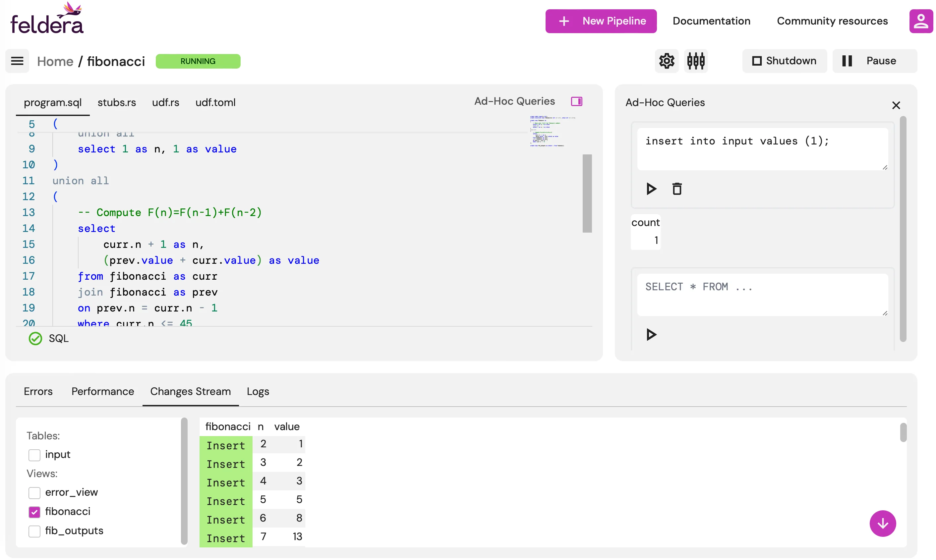Click Insert row with value 8
The width and height of the screenshot is (936, 560).
pos(252,519)
